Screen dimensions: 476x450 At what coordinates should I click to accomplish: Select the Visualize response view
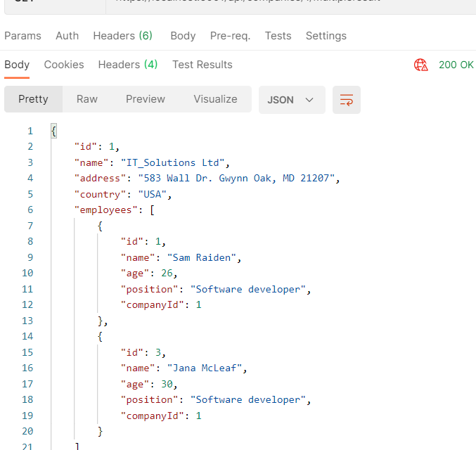point(215,99)
